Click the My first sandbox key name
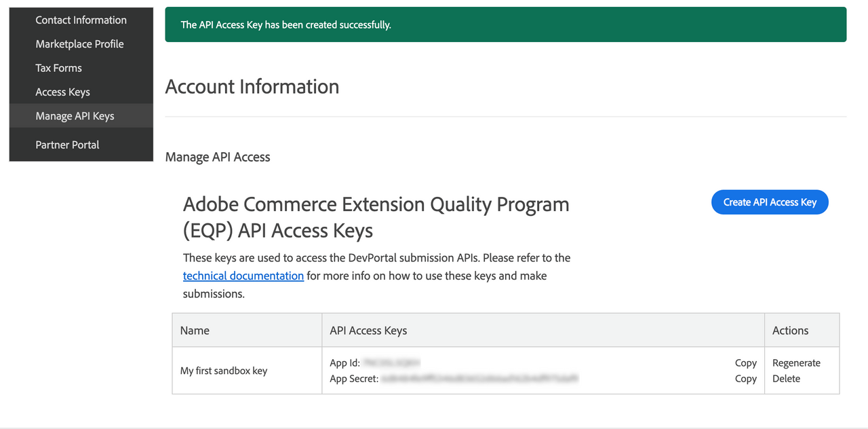 224,371
